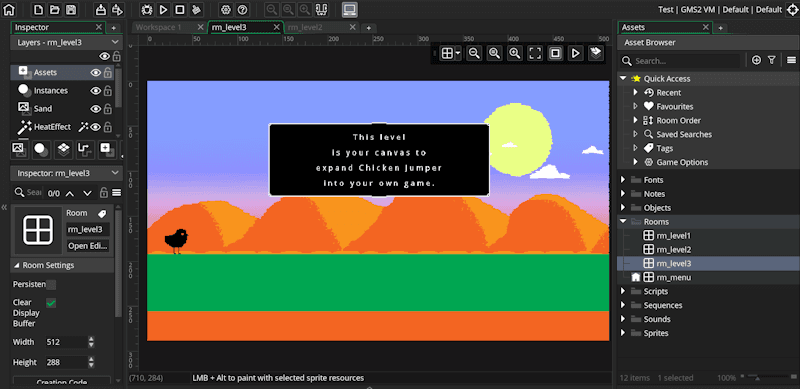Add a new background layer
Image resolution: width=800 pixels, height=389 pixels.
pyautogui.click(x=19, y=149)
